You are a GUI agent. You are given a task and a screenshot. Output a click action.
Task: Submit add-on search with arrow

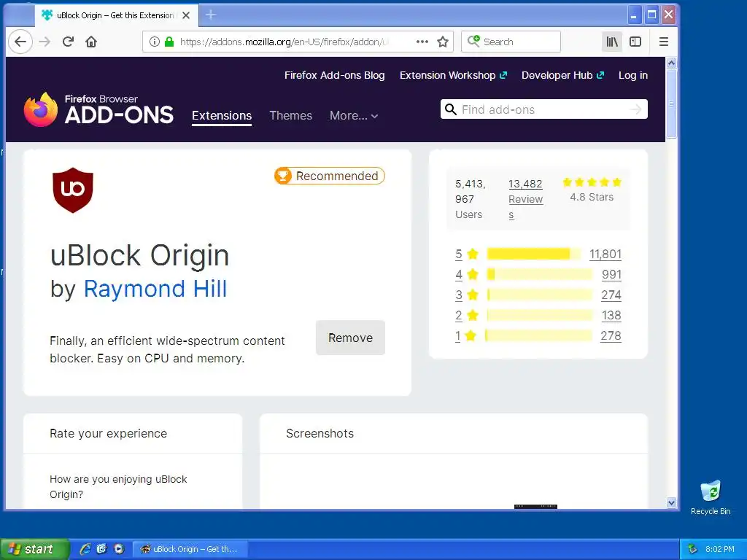(x=635, y=109)
